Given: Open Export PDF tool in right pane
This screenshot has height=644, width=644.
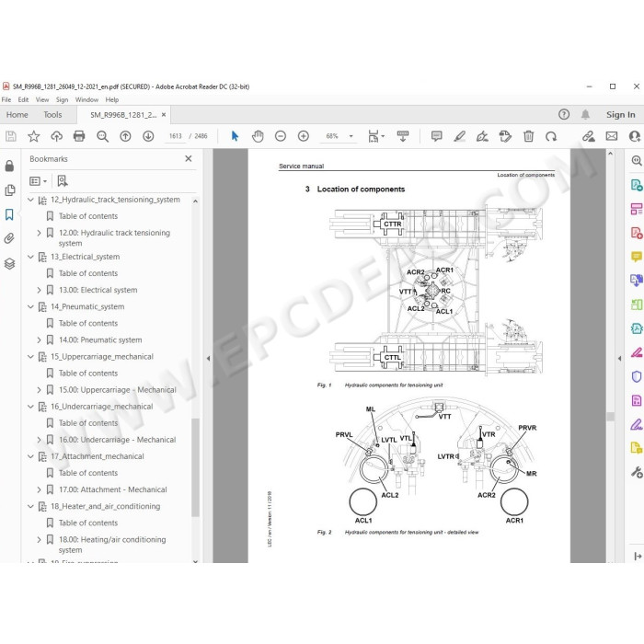Looking at the screenshot, I should [x=637, y=185].
